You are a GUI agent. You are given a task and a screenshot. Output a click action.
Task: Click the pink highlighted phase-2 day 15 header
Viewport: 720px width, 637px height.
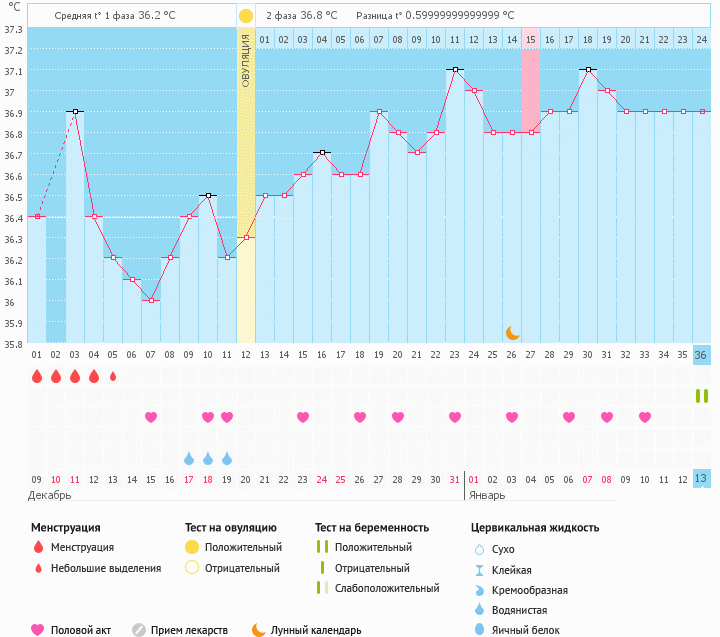coord(530,39)
